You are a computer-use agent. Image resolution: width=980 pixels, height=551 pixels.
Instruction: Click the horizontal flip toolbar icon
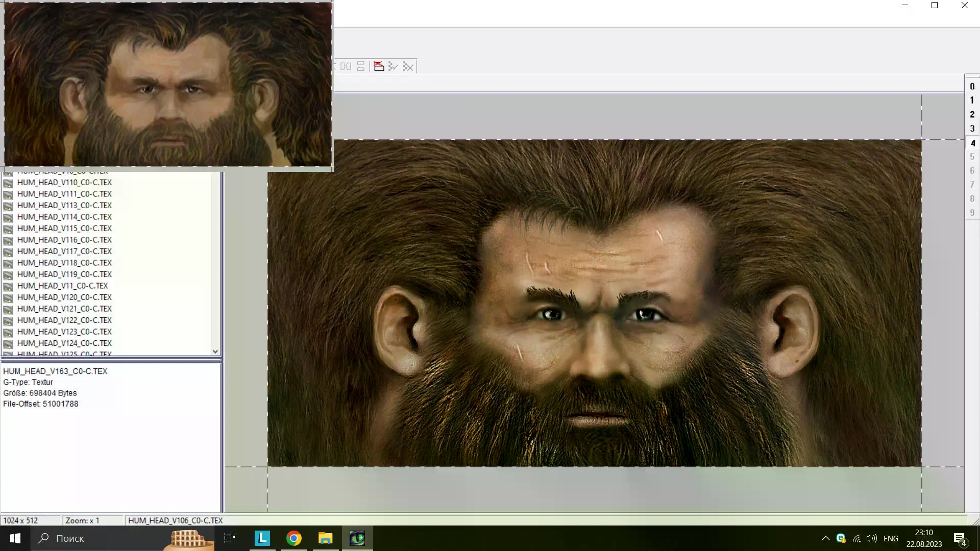pos(346,66)
